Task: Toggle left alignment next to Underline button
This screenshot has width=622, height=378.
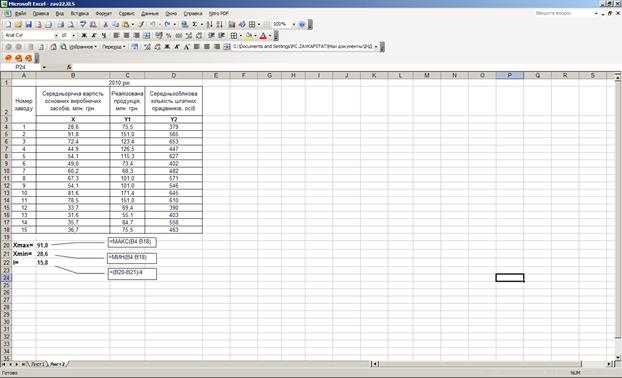Action: point(116,36)
